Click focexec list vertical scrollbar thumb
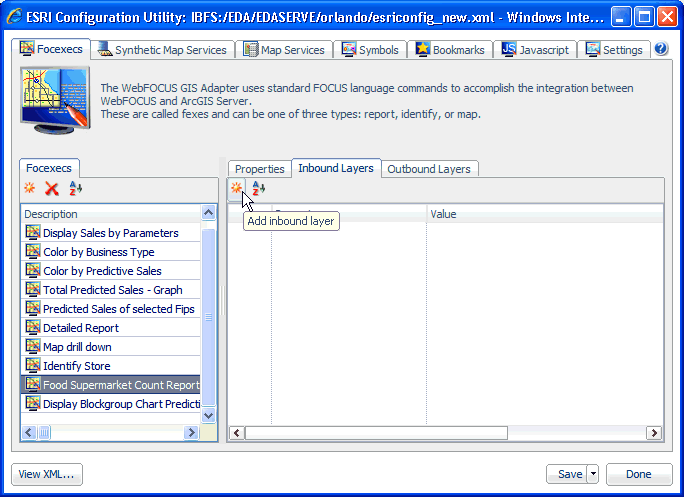 (x=209, y=317)
